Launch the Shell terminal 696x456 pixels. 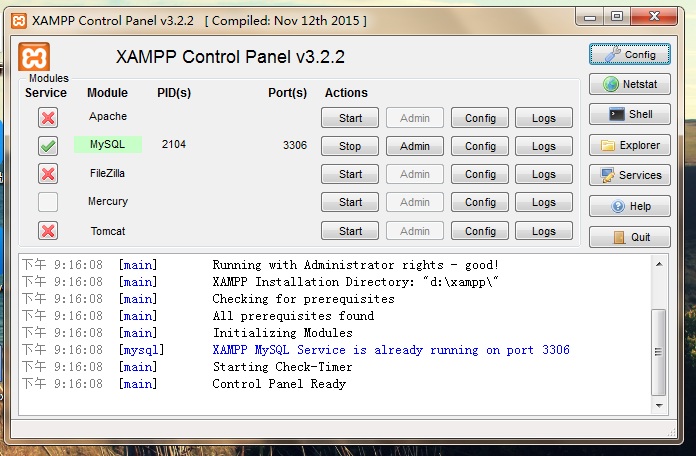click(x=629, y=114)
